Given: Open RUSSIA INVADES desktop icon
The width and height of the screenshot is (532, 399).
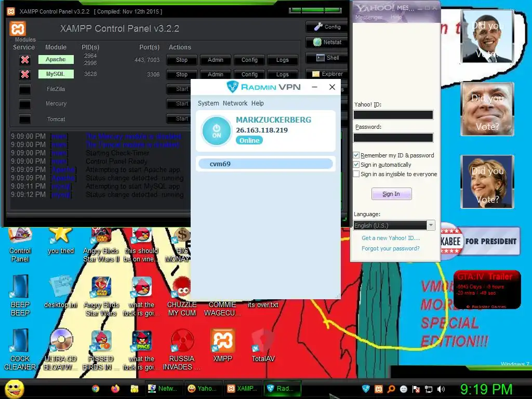Looking at the screenshot, I should pyautogui.click(x=182, y=350).
